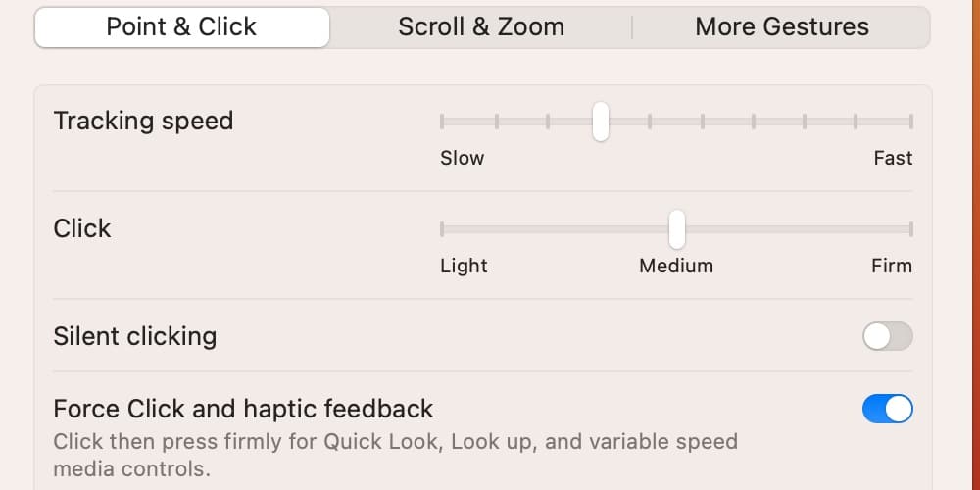Click the Fast label under Tracking speed
This screenshot has width=980, height=490.
click(x=893, y=158)
